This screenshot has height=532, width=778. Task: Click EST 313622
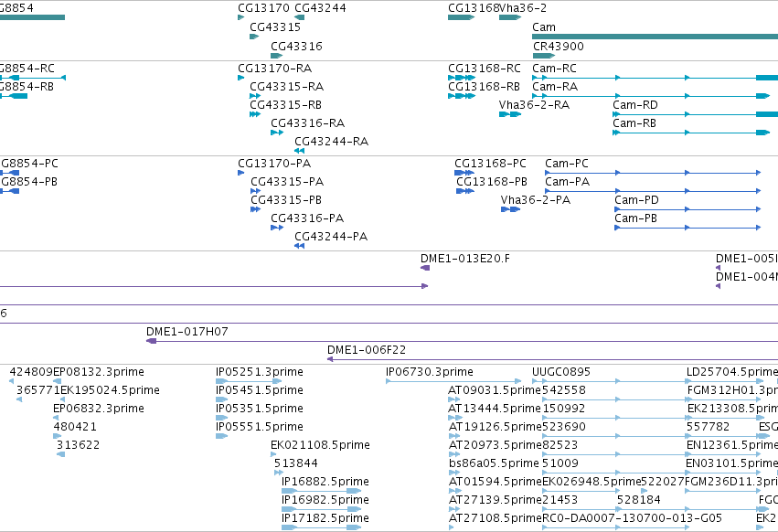(x=60, y=454)
